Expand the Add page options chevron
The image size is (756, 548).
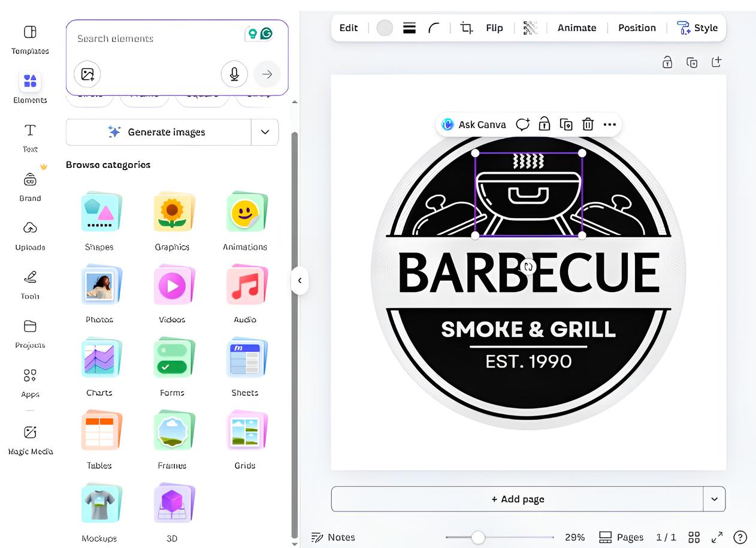click(x=714, y=499)
